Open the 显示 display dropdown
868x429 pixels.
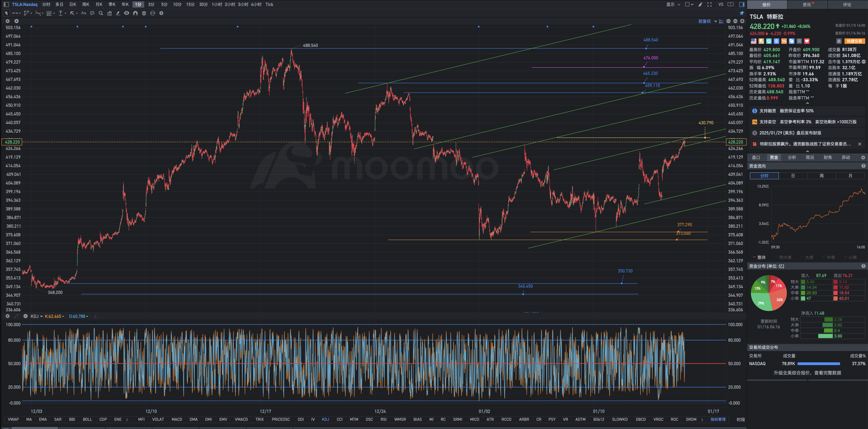(673, 4)
